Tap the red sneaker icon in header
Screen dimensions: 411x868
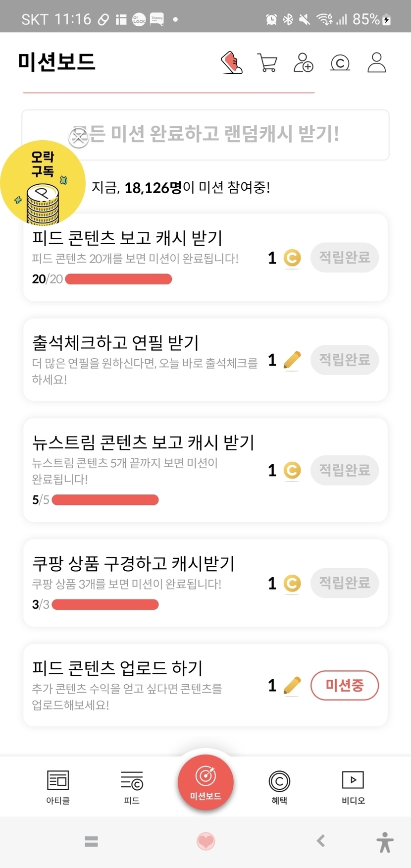click(231, 63)
